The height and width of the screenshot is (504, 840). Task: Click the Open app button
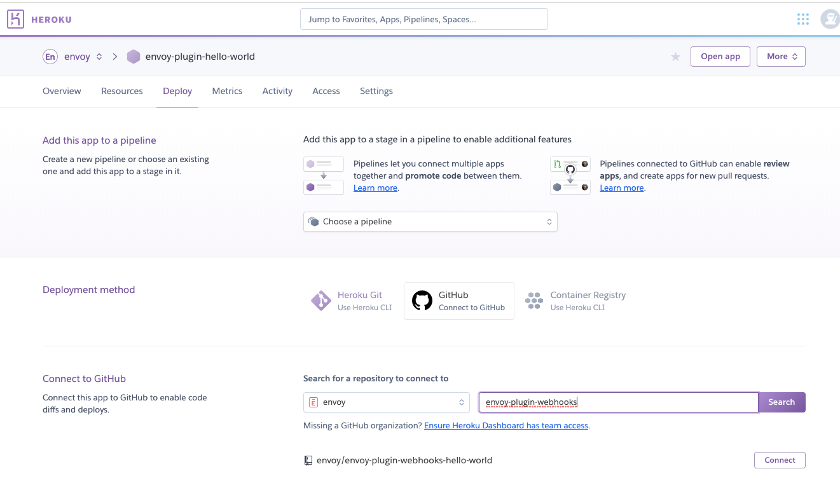click(720, 57)
